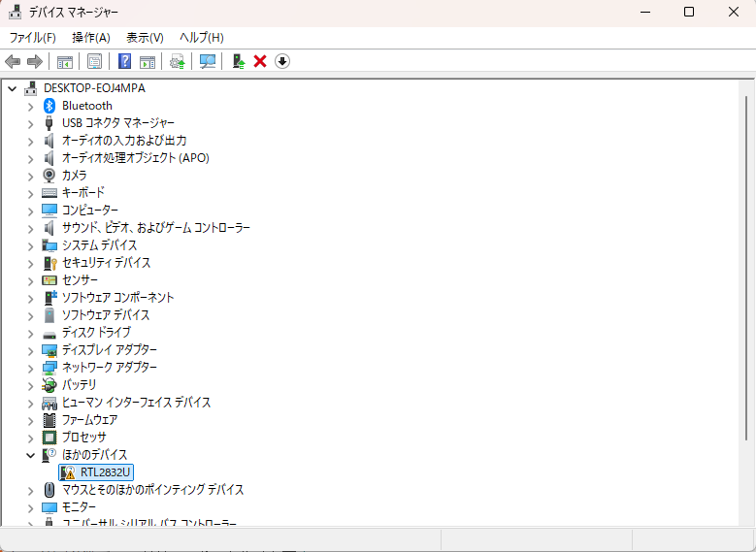Expand the ネットワーク アダプター node
The image size is (756, 552).
(x=30, y=368)
